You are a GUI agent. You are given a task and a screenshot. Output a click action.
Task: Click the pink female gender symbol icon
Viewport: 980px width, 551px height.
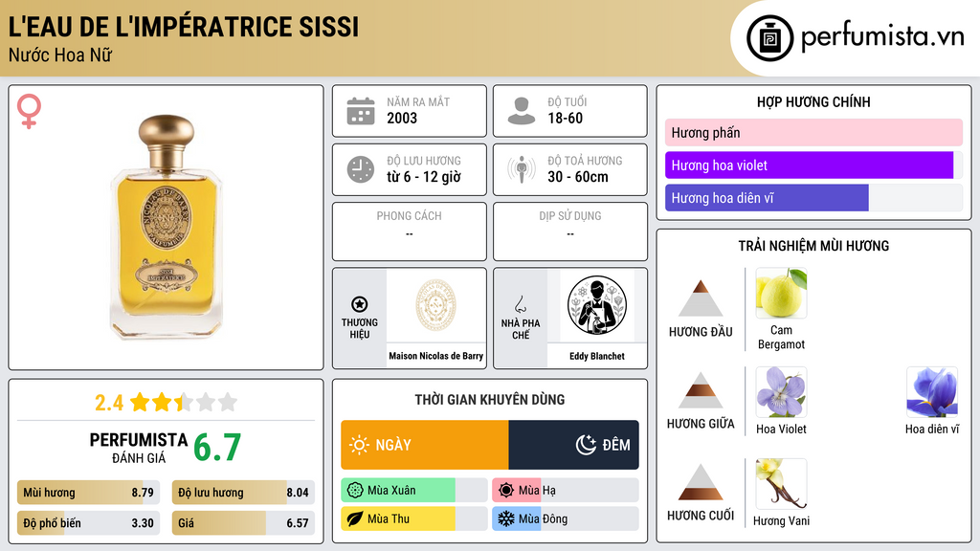[29, 111]
